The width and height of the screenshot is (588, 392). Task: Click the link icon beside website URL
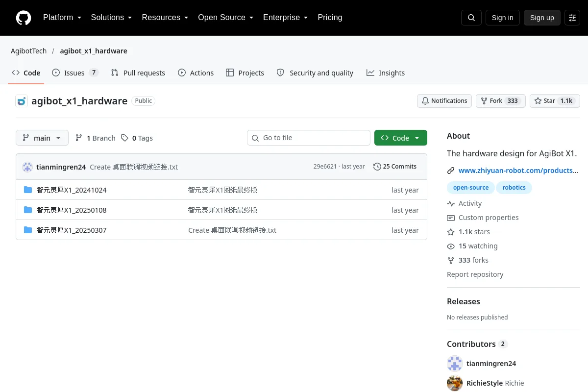coord(451,171)
